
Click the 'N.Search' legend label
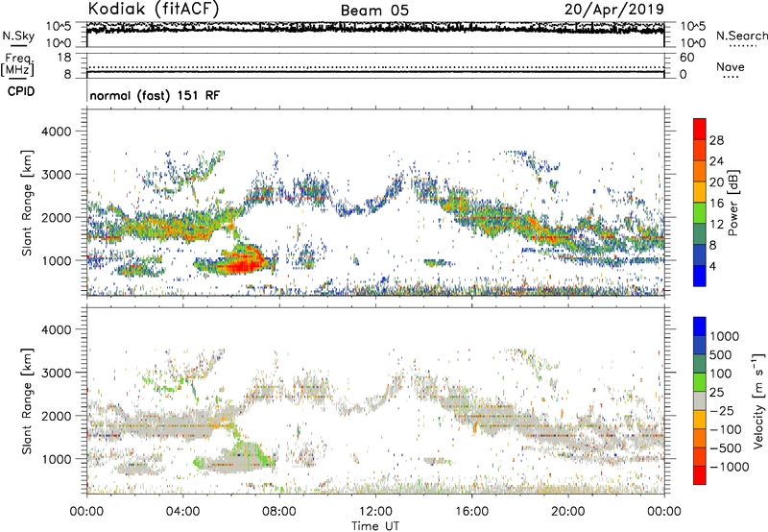[x=741, y=36]
